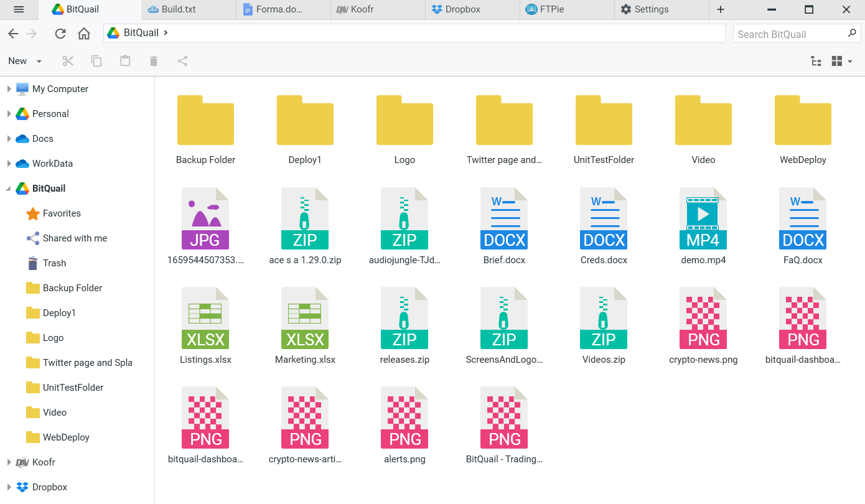Viewport: 865px width, 504px height.
Task: Toggle the folder tree pane icon
Action: point(816,61)
